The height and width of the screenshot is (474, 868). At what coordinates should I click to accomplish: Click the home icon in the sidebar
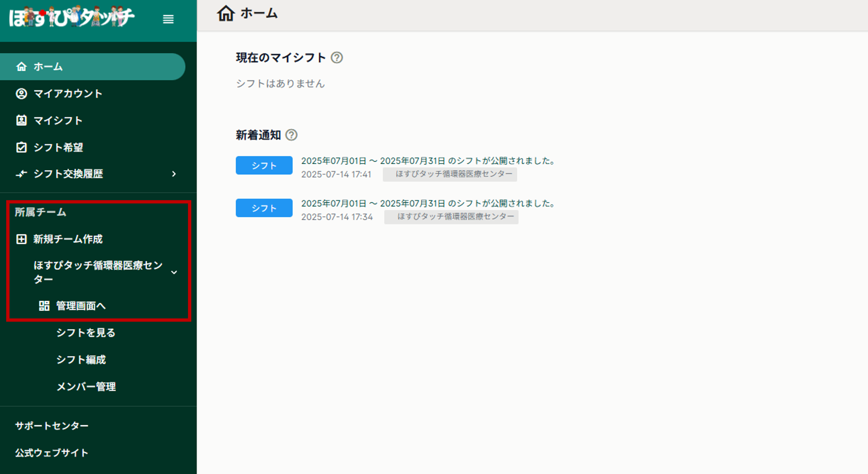tap(21, 67)
